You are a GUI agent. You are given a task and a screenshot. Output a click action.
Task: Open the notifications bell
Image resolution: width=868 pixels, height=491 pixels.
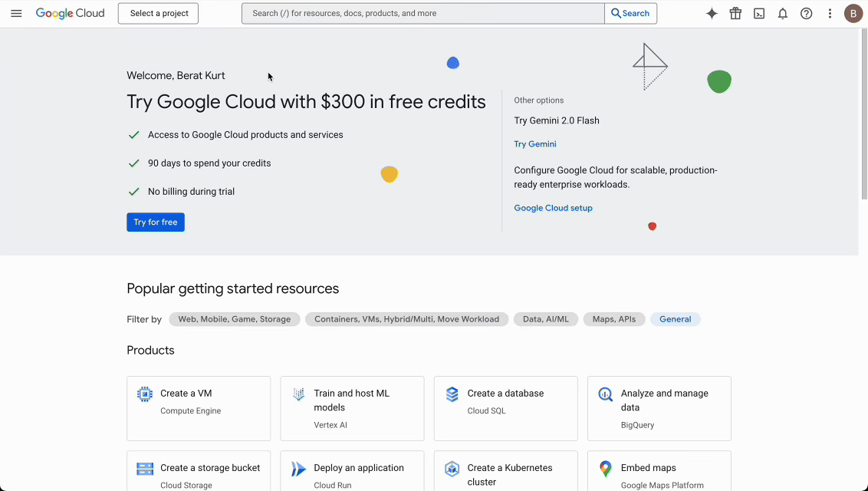[x=782, y=13]
